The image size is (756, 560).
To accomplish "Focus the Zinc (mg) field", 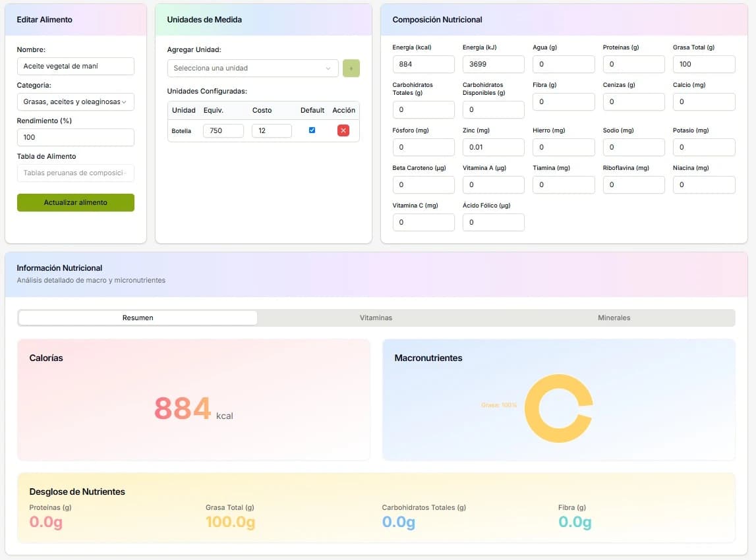I will [493, 148].
